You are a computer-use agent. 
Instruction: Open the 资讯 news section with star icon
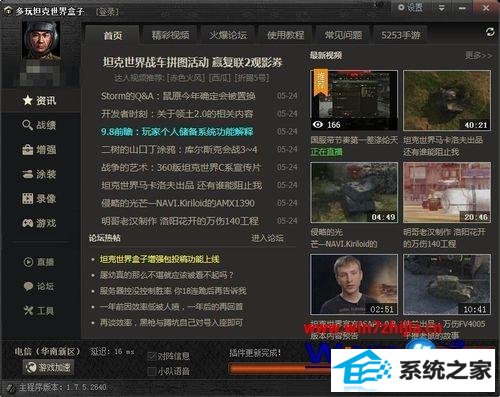click(39, 100)
